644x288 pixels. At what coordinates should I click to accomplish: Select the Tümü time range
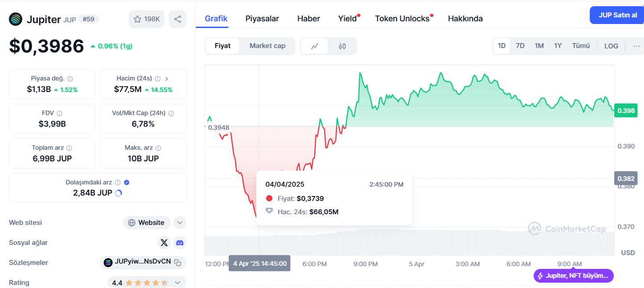coord(581,46)
